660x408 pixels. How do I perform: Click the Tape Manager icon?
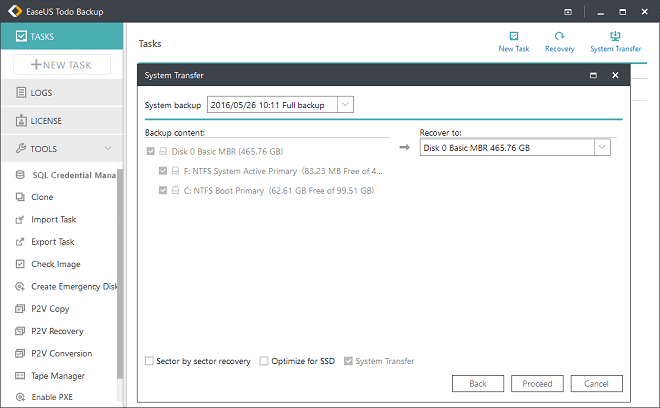[x=20, y=376]
